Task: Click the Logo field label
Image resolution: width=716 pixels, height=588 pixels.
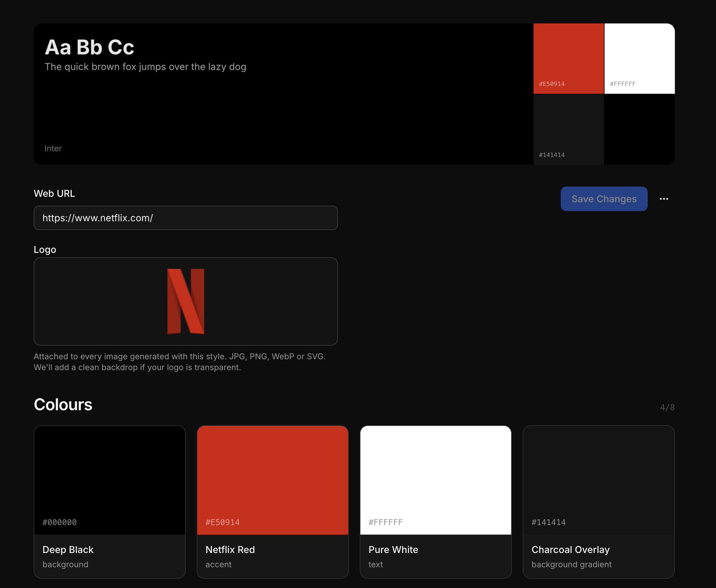Action: tap(45, 249)
